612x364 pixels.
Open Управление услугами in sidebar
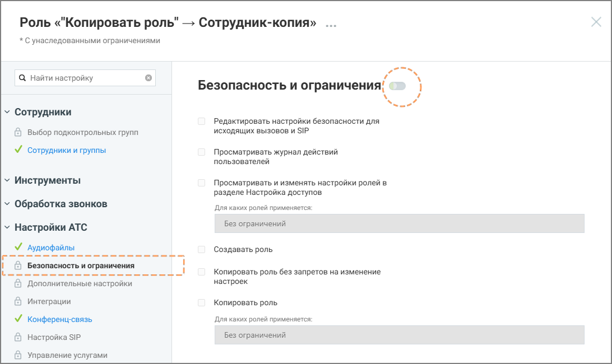(x=67, y=356)
